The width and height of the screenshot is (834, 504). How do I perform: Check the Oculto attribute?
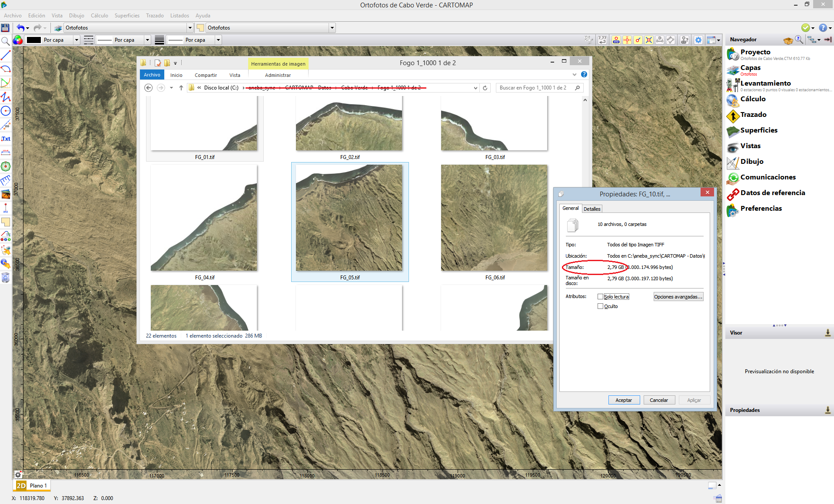coord(601,306)
